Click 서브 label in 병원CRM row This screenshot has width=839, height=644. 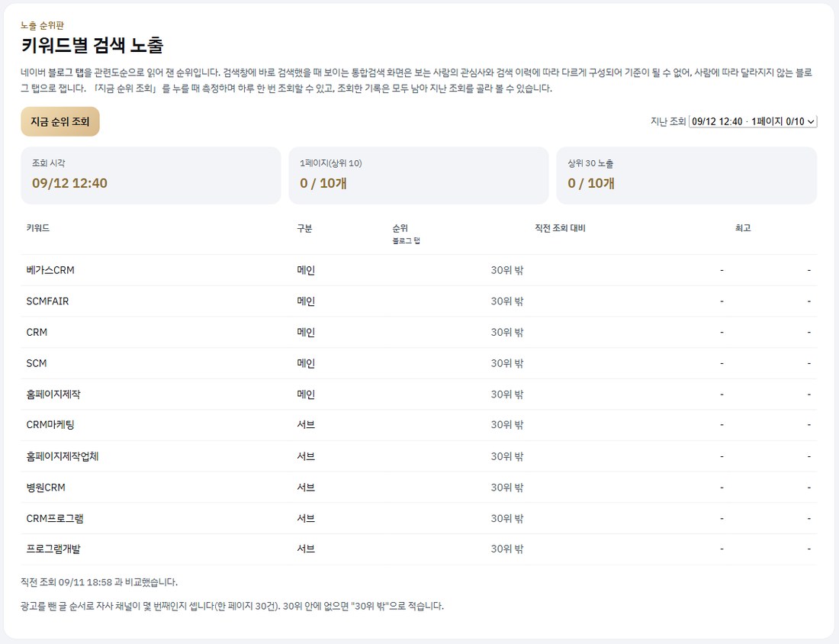pyautogui.click(x=306, y=488)
